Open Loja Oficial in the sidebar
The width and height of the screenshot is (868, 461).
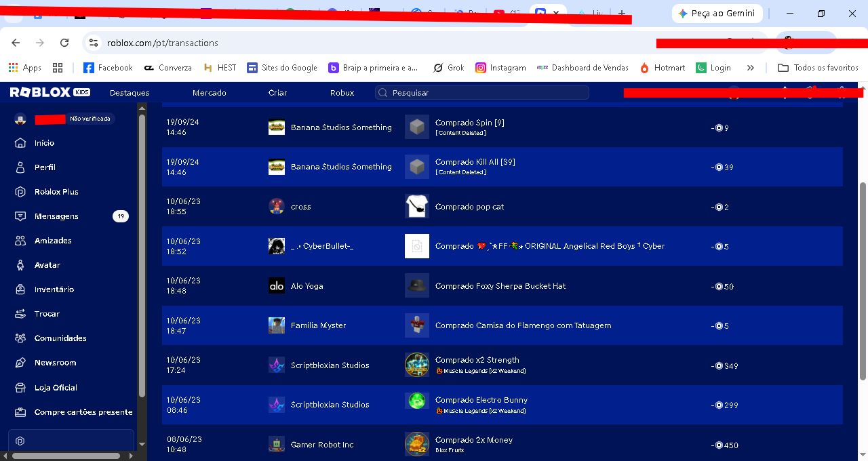point(56,388)
